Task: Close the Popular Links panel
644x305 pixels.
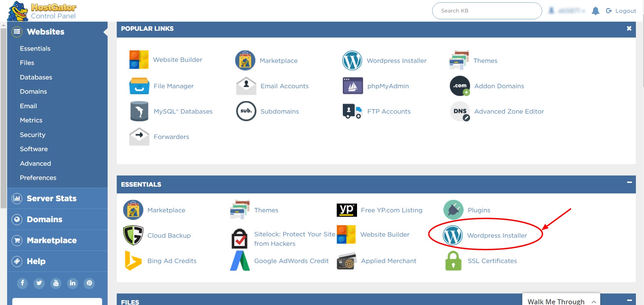Action: tap(629, 29)
